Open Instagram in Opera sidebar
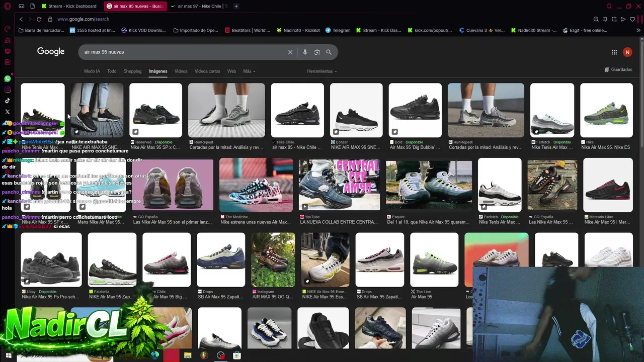 [8, 90]
